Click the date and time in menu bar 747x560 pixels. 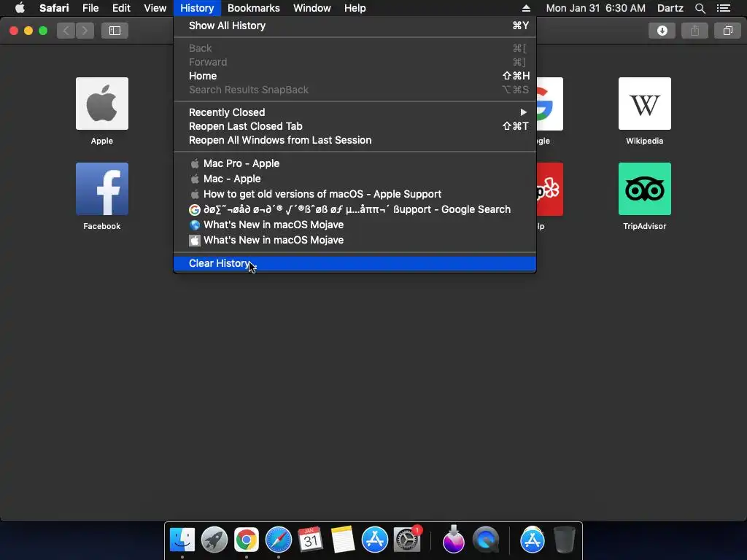coord(595,8)
